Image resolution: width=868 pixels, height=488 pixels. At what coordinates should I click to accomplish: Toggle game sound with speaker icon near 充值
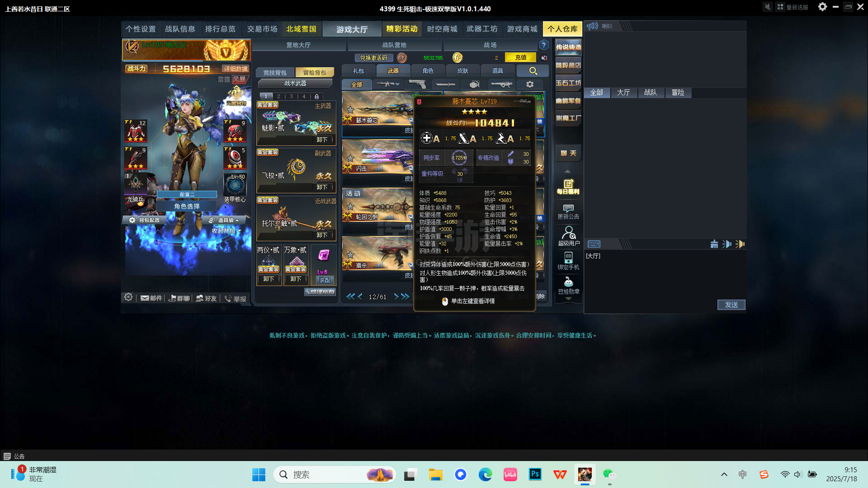544,58
